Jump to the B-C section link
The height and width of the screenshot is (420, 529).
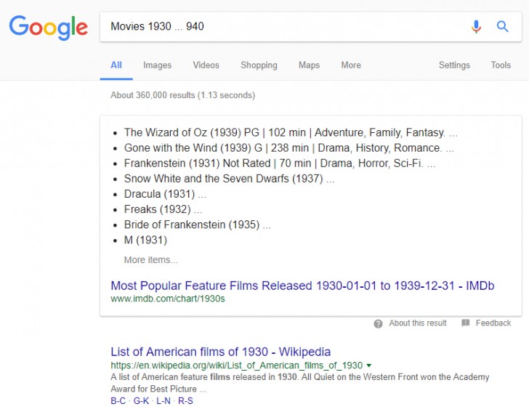pos(118,400)
